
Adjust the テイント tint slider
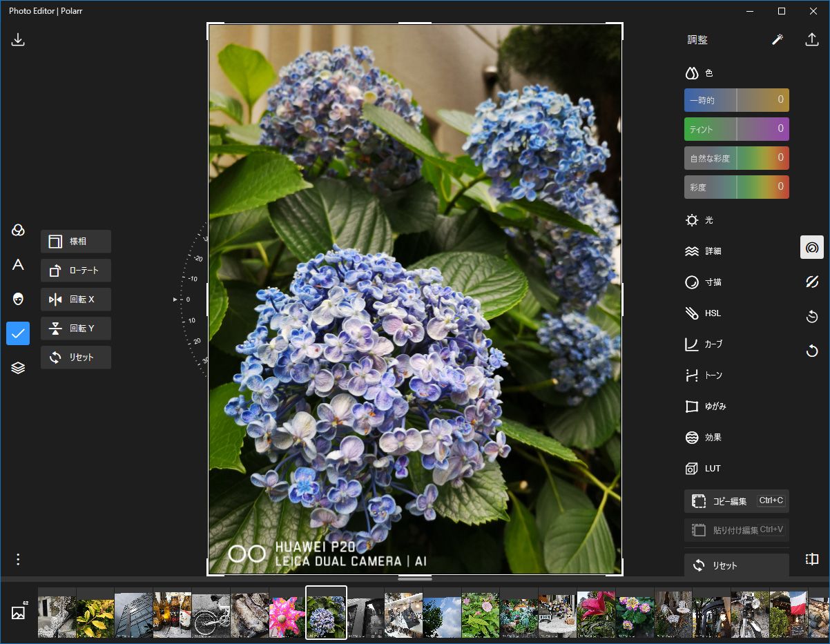(736, 128)
